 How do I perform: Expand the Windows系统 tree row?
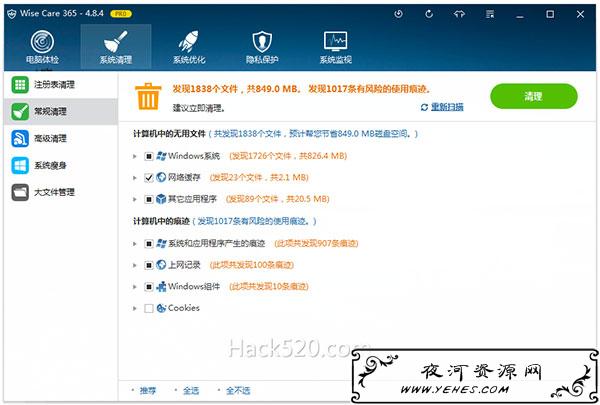pos(135,156)
